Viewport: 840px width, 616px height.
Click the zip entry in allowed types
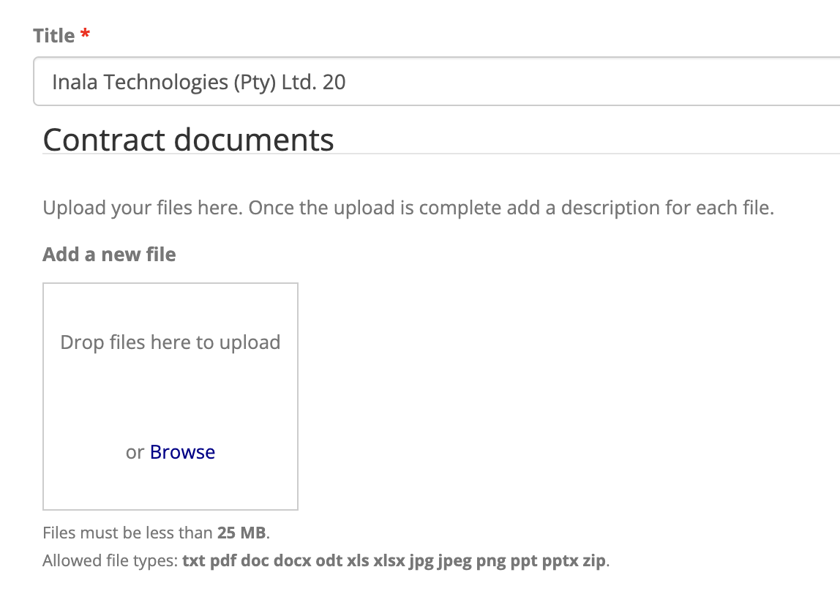point(594,561)
